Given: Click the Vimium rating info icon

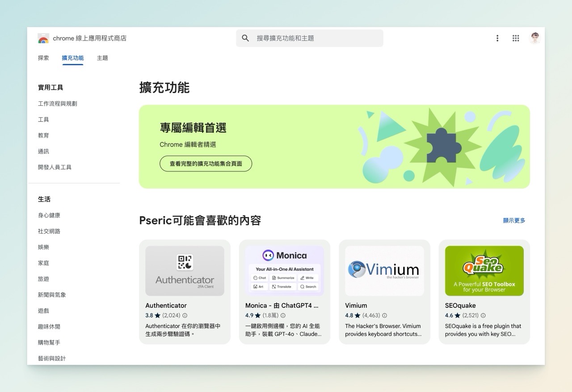Looking at the screenshot, I should (384, 316).
